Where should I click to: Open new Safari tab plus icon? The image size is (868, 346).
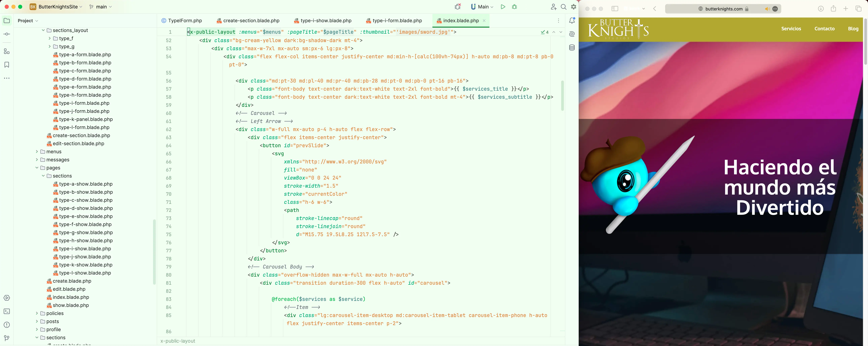(846, 9)
